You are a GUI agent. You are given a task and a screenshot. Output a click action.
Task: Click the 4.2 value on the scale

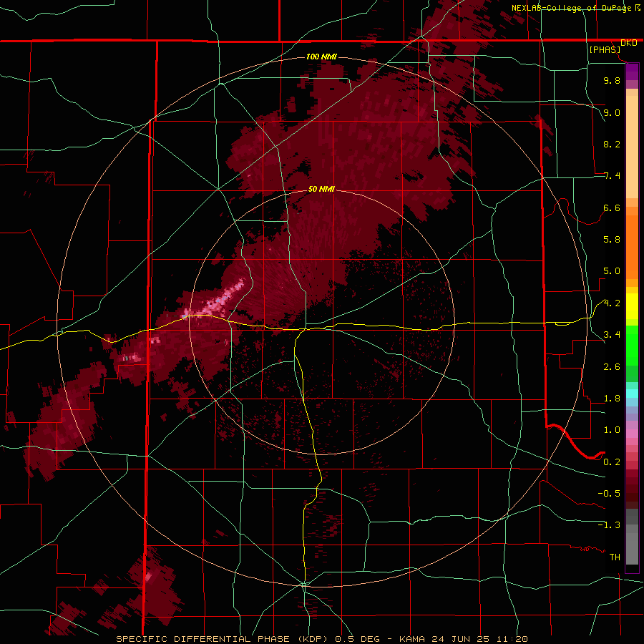coord(612,303)
